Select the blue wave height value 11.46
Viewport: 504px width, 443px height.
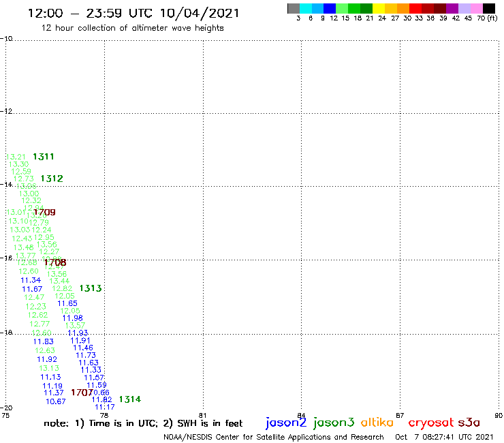(83, 348)
